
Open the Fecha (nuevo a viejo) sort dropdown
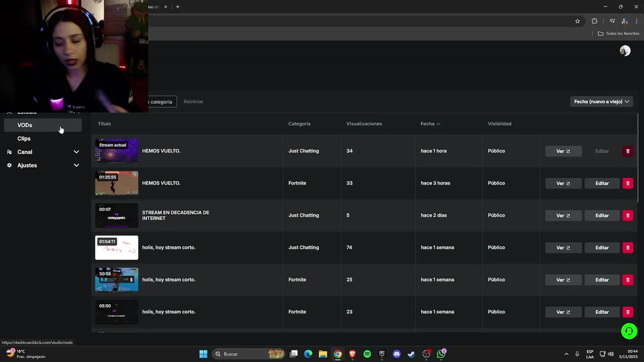601,102
